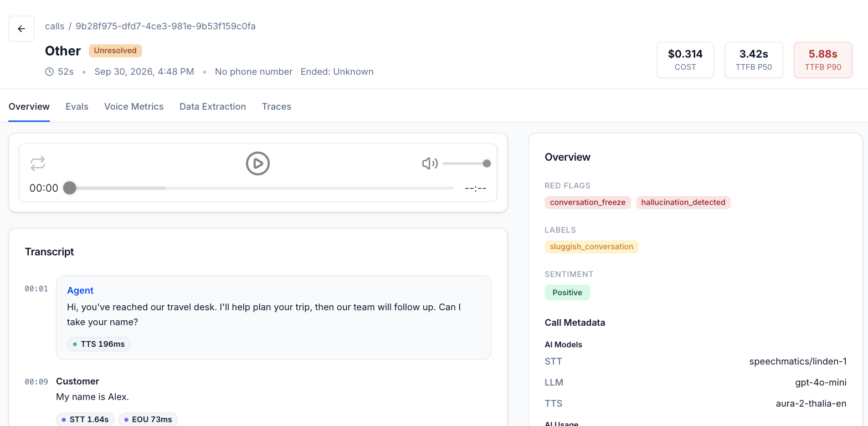
Task: Click the Positive sentiment badge
Action: coord(567,292)
